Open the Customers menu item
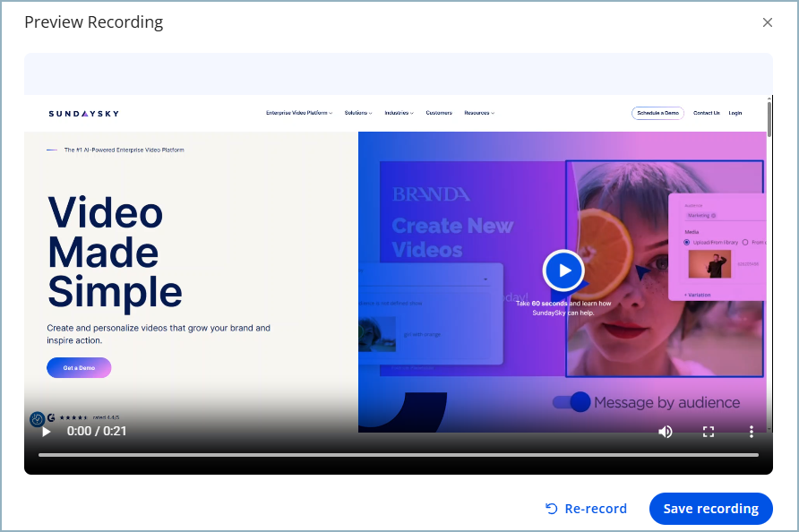 pyautogui.click(x=439, y=113)
